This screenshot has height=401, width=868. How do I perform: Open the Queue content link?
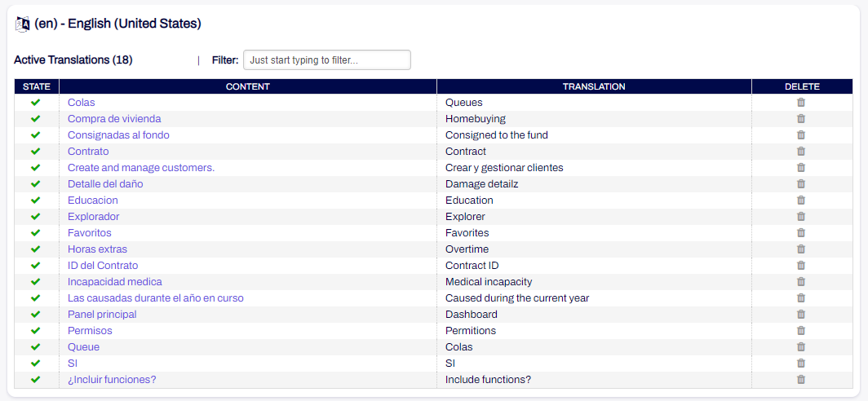point(83,346)
